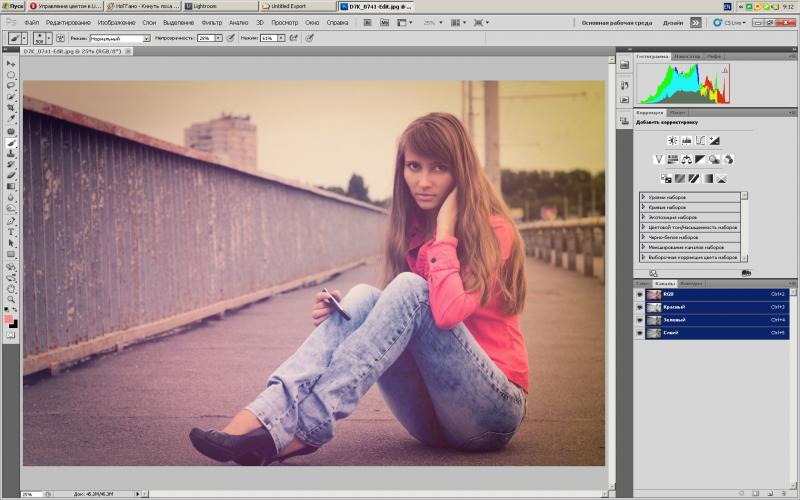Screen dimensions: 800x500
Task: Add a Curves adjustment
Action: 700,140
